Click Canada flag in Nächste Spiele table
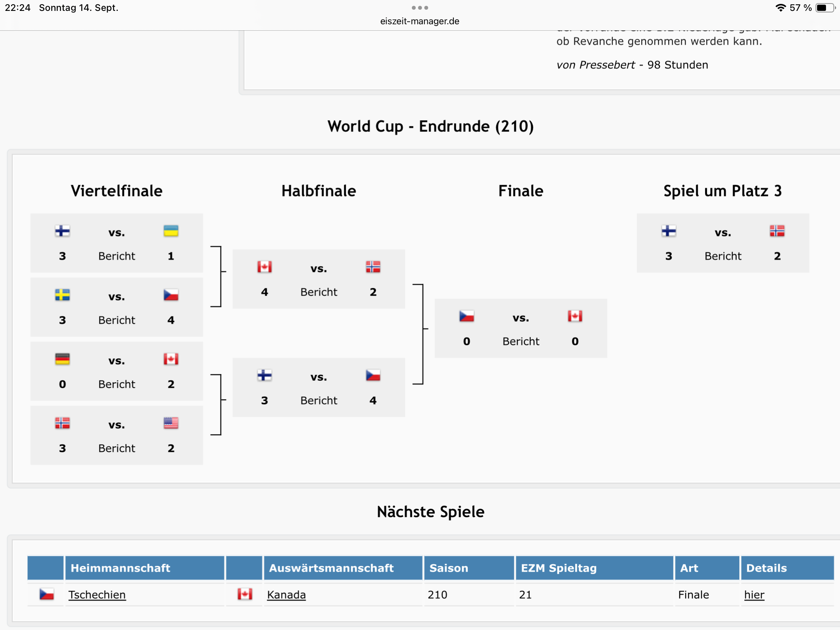Viewport: 840px width, 630px height. click(x=245, y=594)
